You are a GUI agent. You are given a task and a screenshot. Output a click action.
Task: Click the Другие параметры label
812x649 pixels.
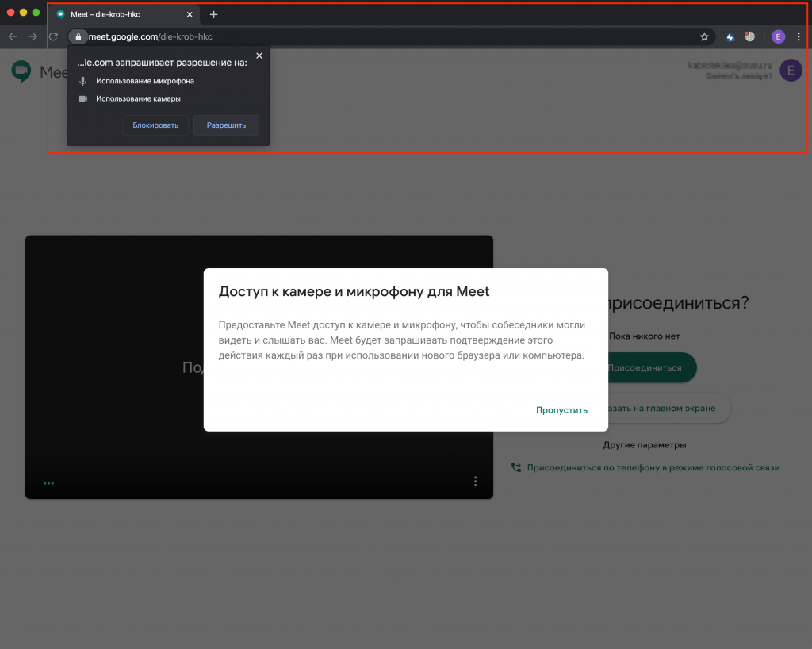pos(645,445)
